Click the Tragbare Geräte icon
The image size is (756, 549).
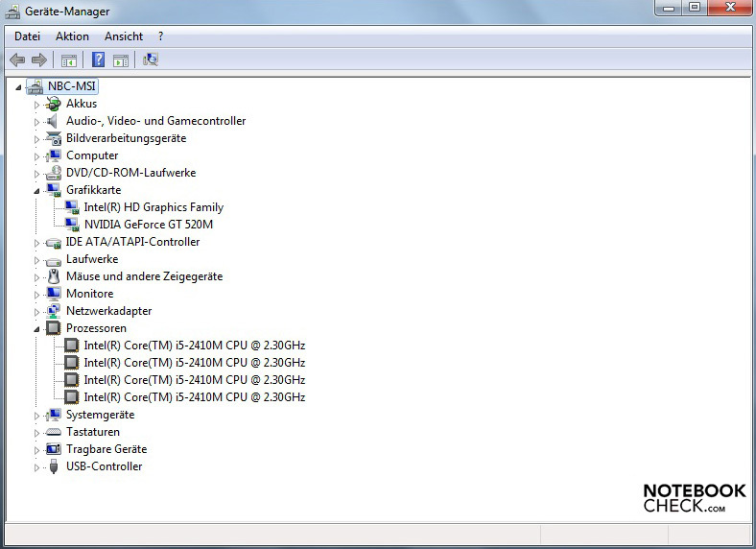54,449
